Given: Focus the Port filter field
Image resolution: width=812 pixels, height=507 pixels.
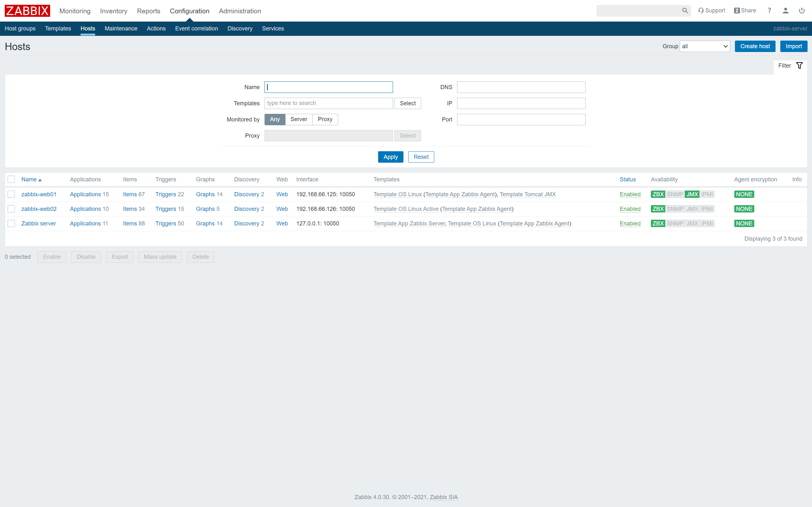Looking at the screenshot, I should pyautogui.click(x=521, y=119).
